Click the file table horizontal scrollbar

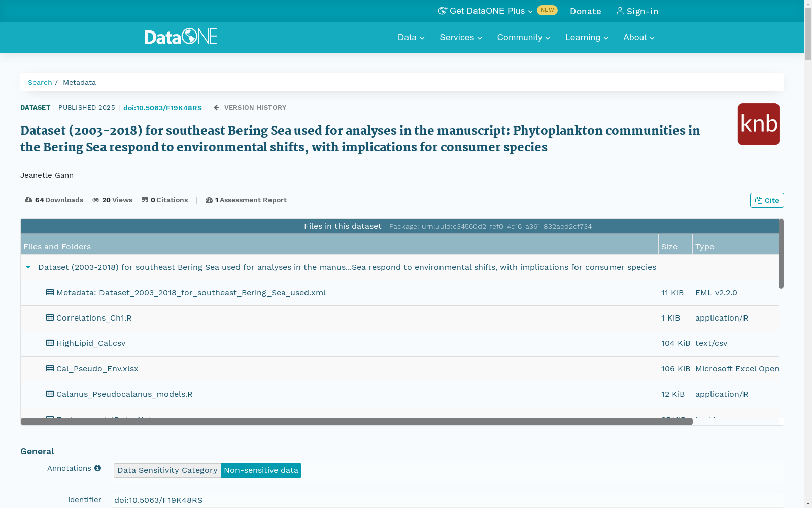click(356, 421)
